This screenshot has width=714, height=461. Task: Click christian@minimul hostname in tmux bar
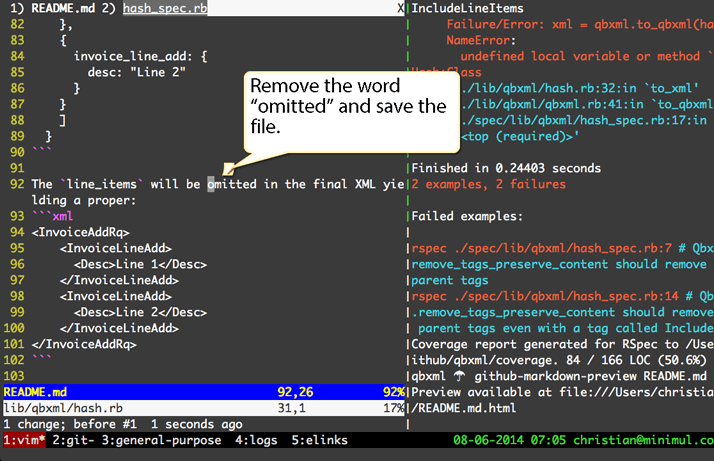pos(643,440)
